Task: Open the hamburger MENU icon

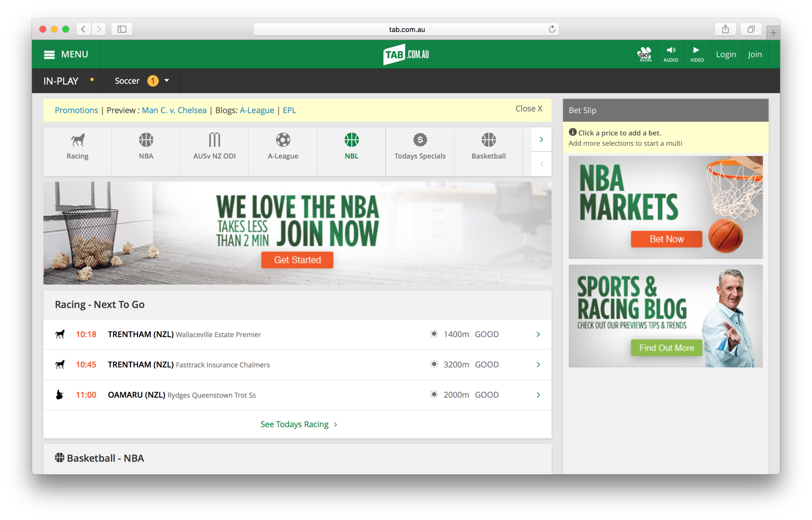Action: (49, 55)
